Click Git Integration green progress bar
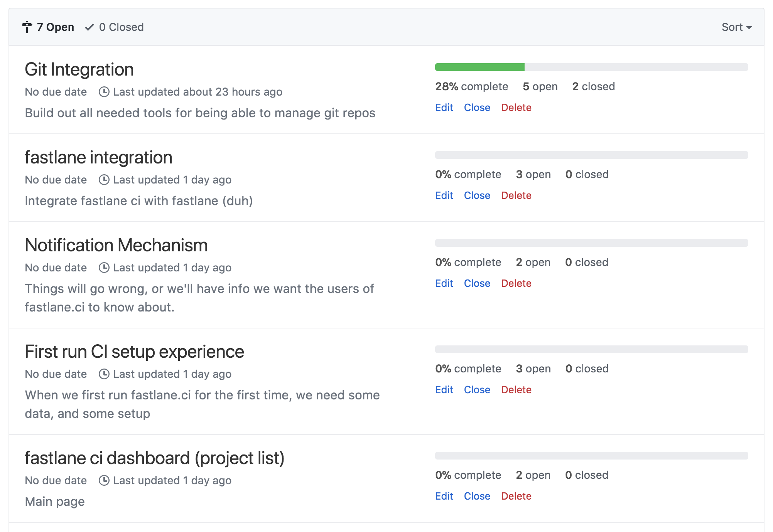773x532 pixels. tap(479, 67)
